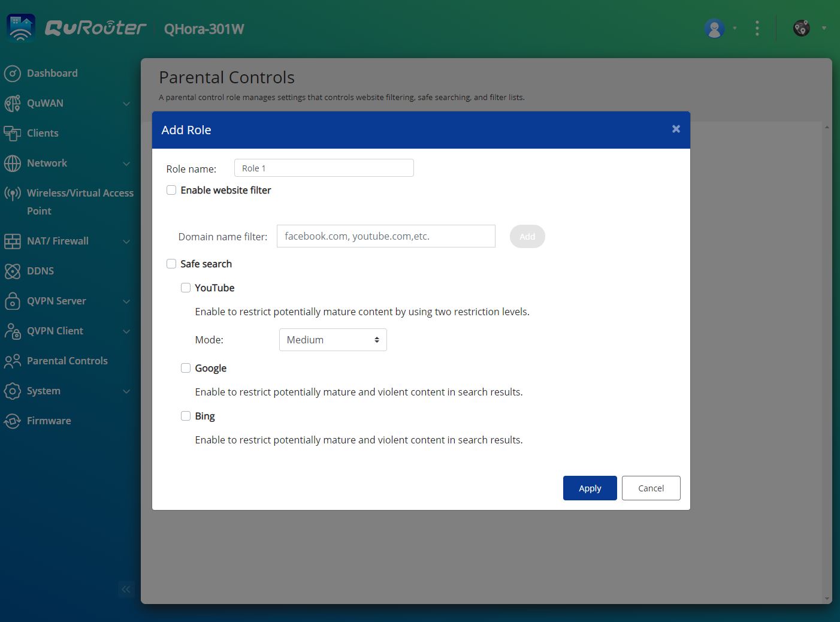
Task: Click the QuRouter logo icon
Action: click(x=21, y=28)
